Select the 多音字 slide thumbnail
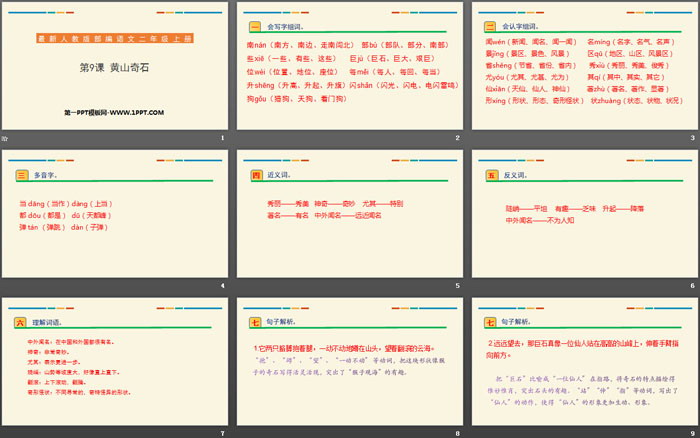 (x=114, y=218)
